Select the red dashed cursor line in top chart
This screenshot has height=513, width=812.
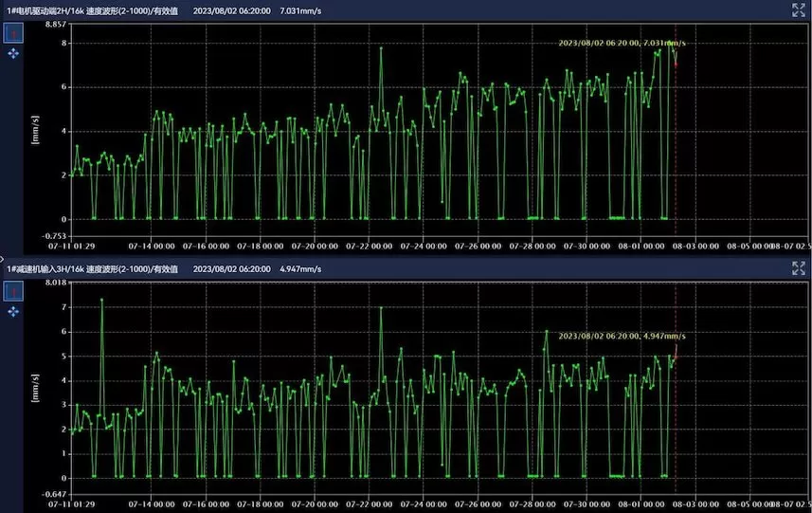click(x=676, y=142)
